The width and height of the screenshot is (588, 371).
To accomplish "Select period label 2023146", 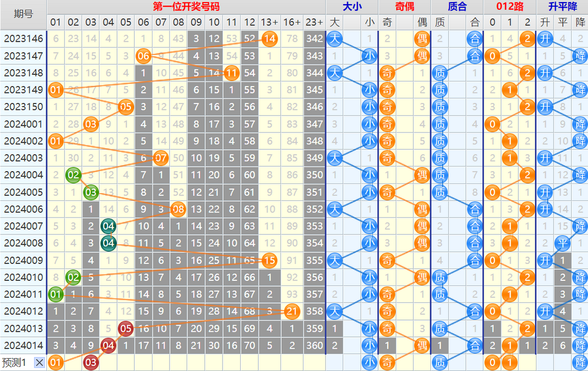I will tap(23, 39).
